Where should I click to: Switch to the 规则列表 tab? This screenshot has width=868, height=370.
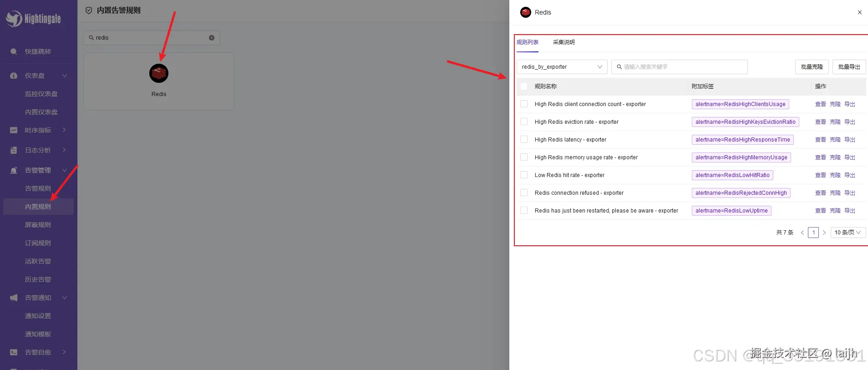(528, 42)
